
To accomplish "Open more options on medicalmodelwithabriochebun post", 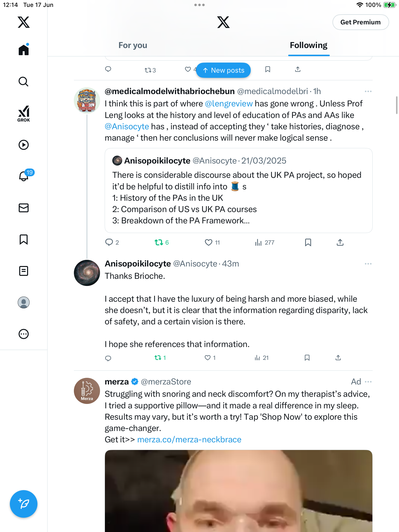I will coord(368,91).
